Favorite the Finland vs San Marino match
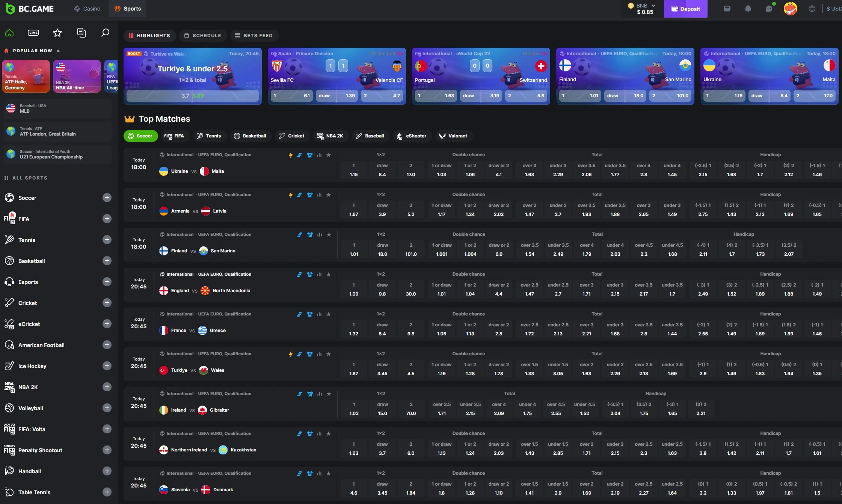Viewport: 842px width, 504px height. coord(329,234)
